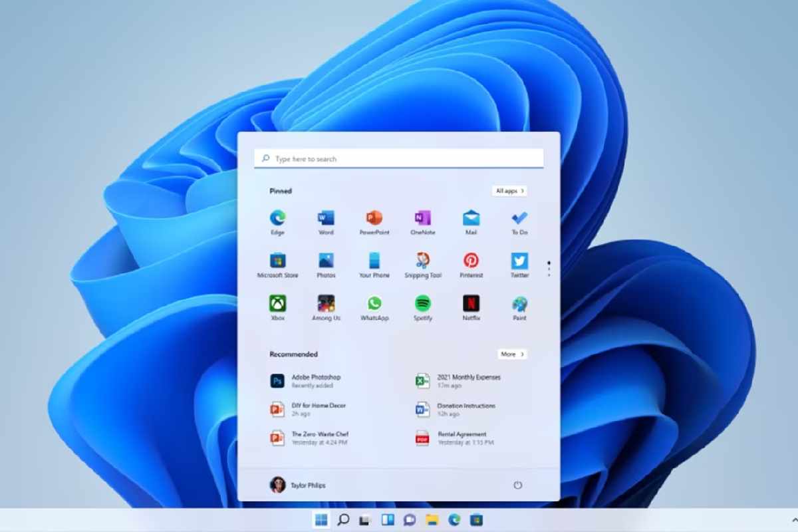
Task: Click the 'Type here to search' box
Action: pos(399,159)
